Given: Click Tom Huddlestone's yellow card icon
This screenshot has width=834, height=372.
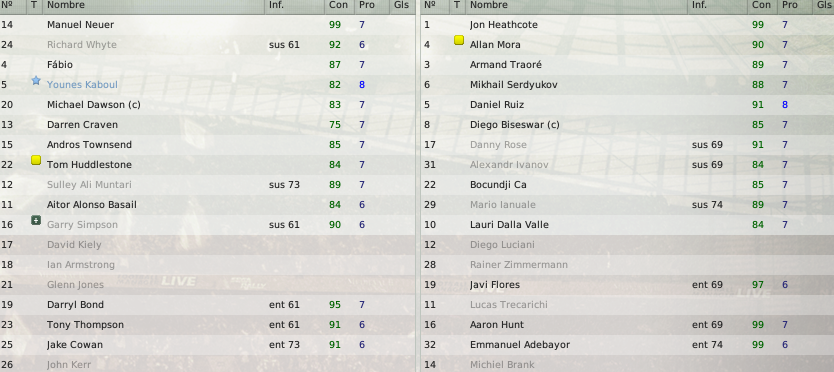Looking at the screenshot, I should tap(36, 160).
